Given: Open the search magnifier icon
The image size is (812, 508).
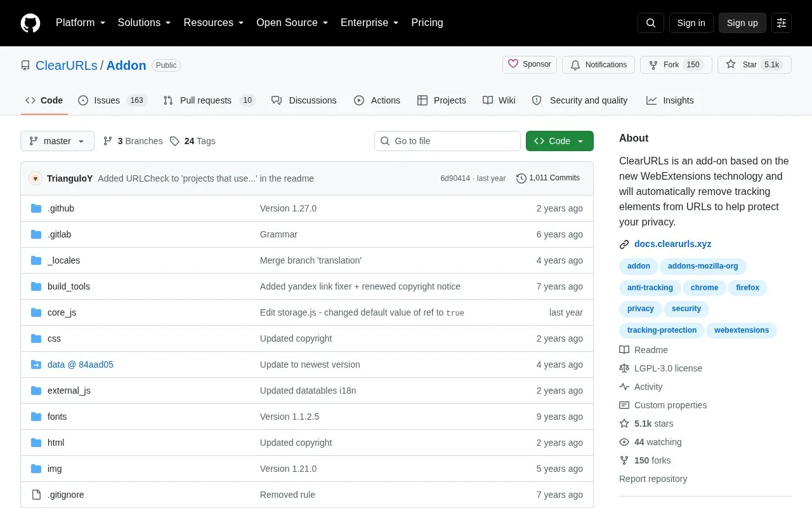Looking at the screenshot, I should click(651, 23).
